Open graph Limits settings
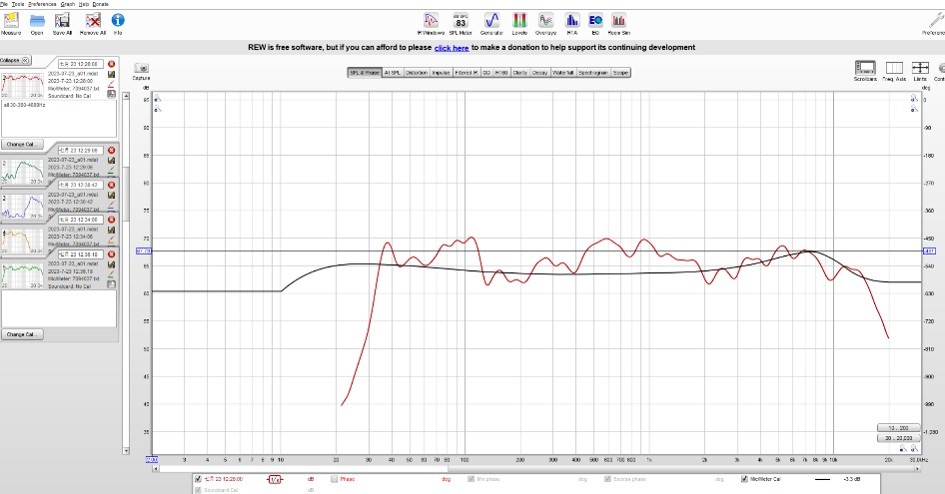 pos(920,71)
